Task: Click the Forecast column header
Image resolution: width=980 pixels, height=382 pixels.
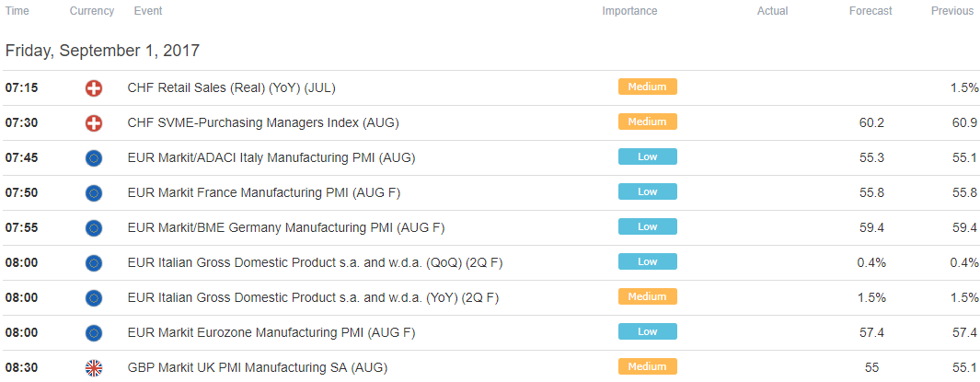Action: point(870,11)
